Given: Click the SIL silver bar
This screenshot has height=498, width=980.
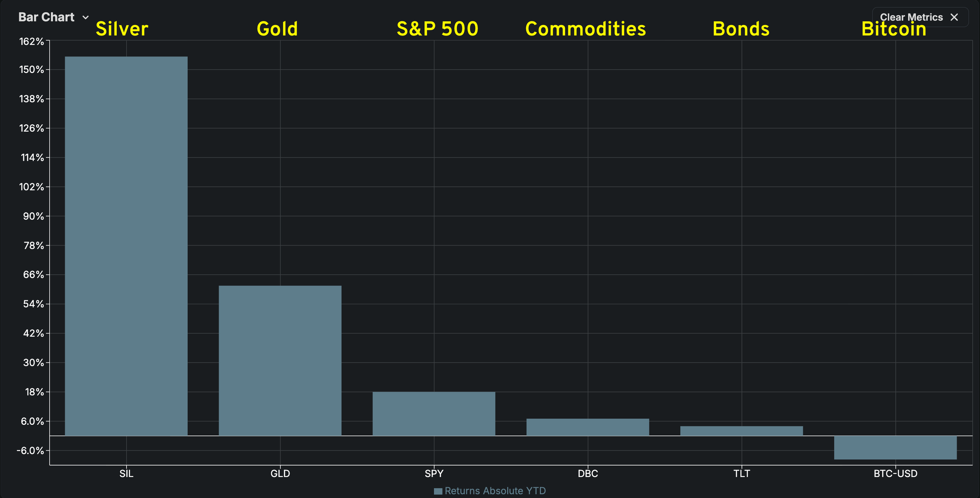Looking at the screenshot, I should pyautogui.click(x=126, y=246).
